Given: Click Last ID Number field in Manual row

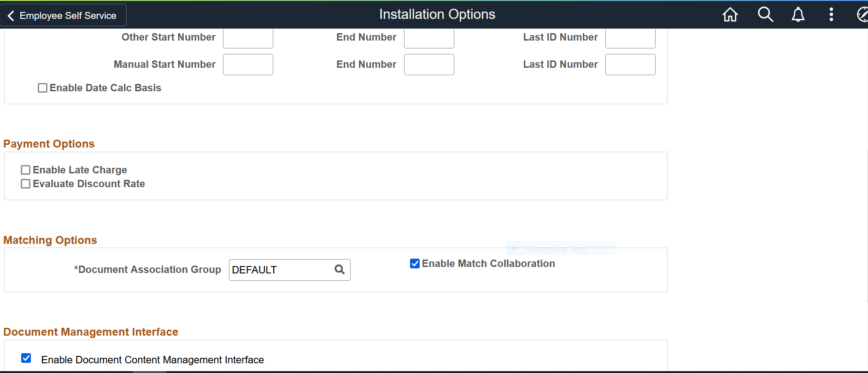Looking at the screenshot, I should 630,65.
